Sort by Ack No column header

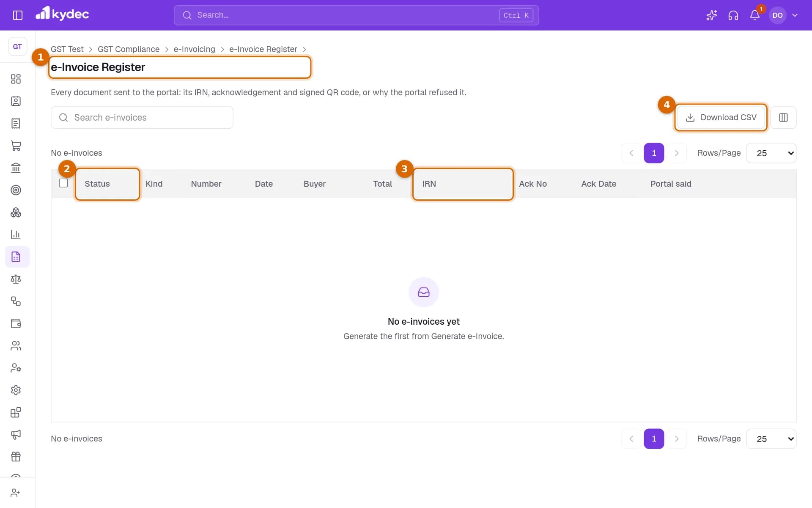532,184
